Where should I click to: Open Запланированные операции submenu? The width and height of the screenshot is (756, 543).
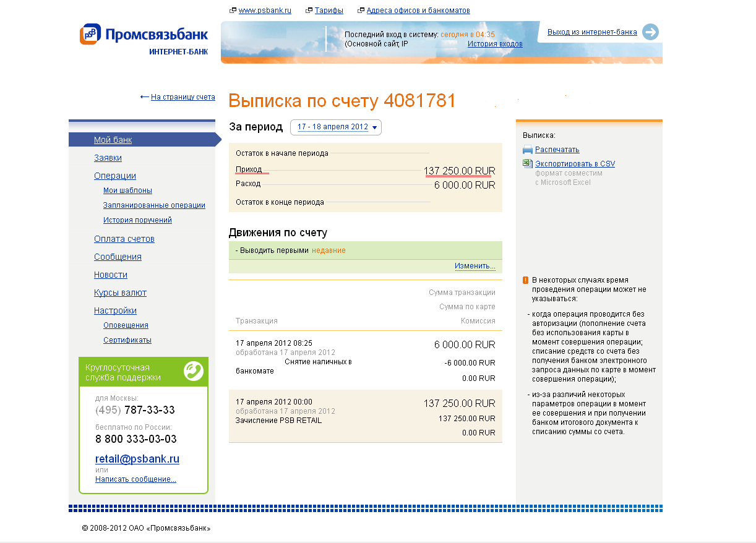pyautogui.click(x=154, y=205)
